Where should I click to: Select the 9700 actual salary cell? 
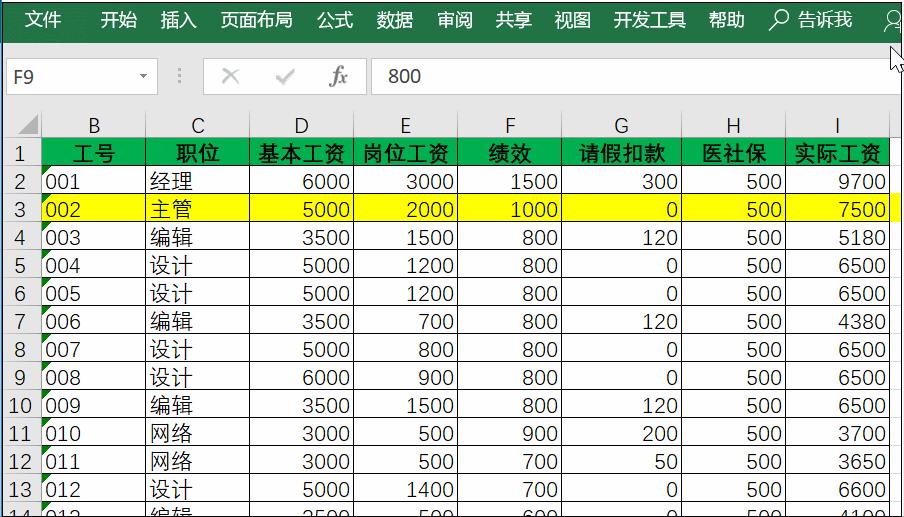coord(837,181)
